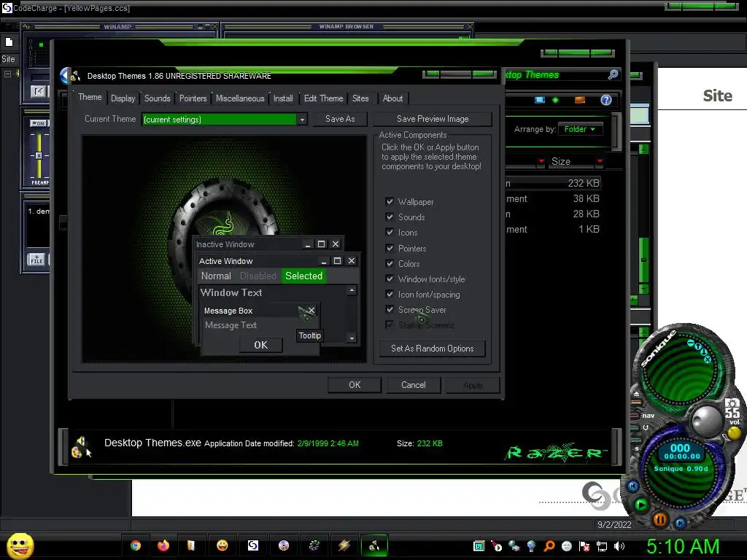Toggle the Colors checkbox

pyautogui.click(x=390, y=263)
